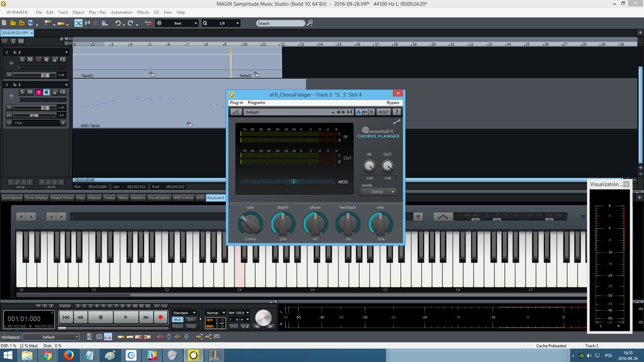This screenshot has width=644, height=362.
Task: Save the project with the floppy disk icon
Action: 30,23
